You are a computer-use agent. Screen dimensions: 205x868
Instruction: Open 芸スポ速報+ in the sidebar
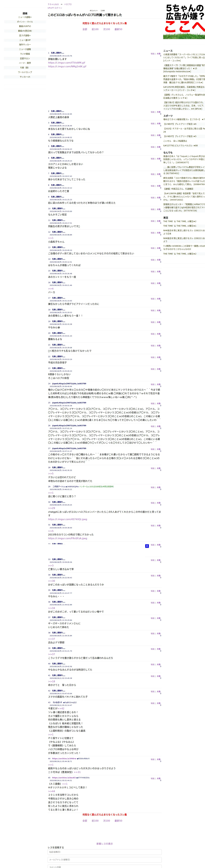[x=25, y=35]
